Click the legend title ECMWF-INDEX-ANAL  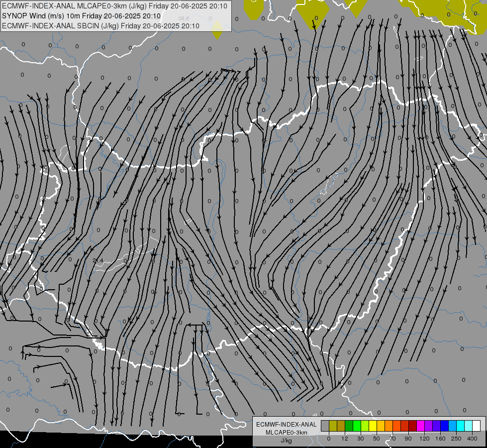pyautogui.click(x=287, y=425)
